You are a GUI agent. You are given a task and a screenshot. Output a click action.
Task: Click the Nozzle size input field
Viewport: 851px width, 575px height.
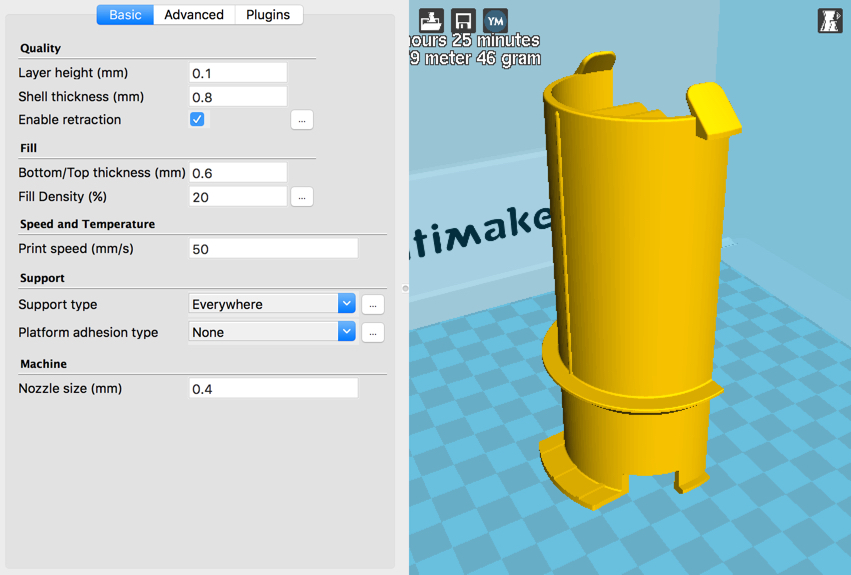[x=273, y=388]
